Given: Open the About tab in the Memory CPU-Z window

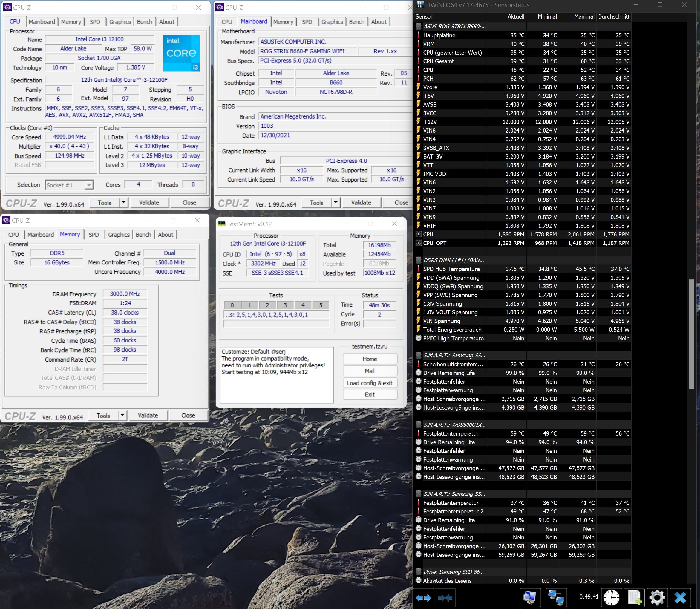Looking at the screenshot, I should [x=166, y=234].
